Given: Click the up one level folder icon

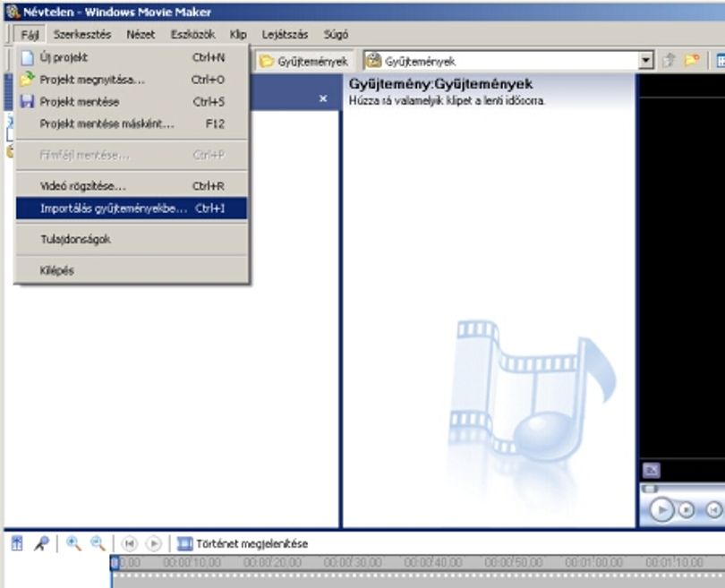Looking at the screenshot, I should tap(669, 61).
